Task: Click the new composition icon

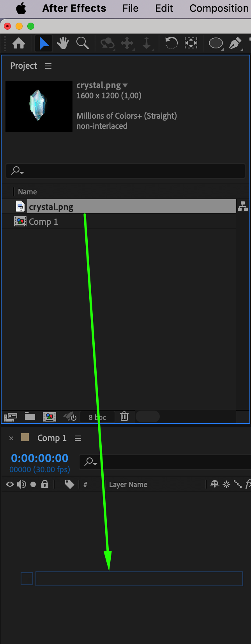Action: (x=49, y=416)
